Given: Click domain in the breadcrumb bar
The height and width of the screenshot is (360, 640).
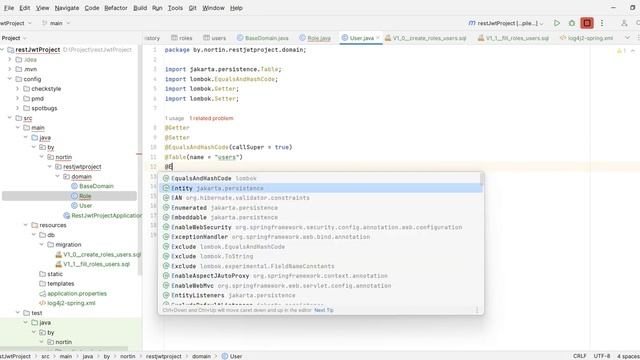Looking at the screenshot, I should pyautogui.click(x=201, y=356).
